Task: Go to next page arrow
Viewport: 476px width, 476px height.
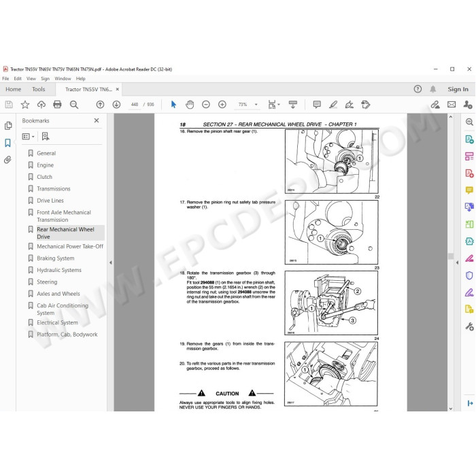Action: point(116,105)
